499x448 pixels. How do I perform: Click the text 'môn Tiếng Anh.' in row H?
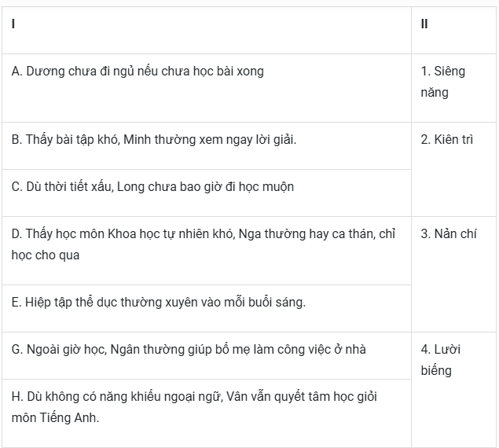tap(55, 417)
